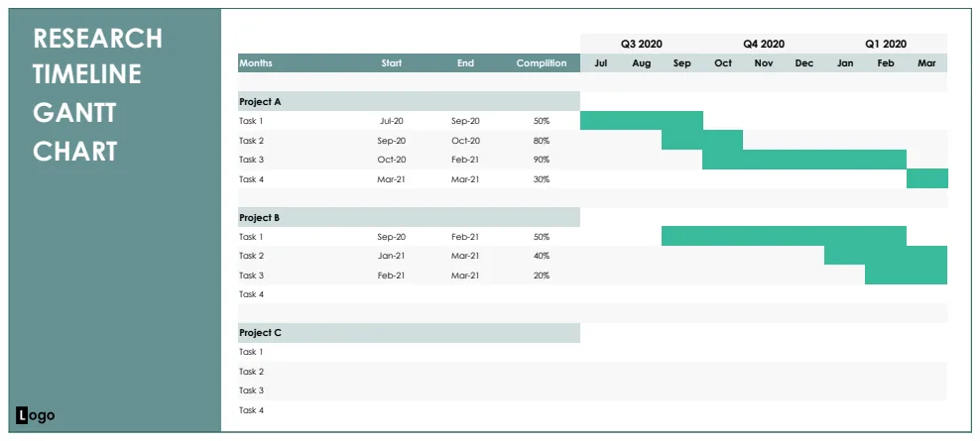Click the Months column header
Image resolution: width=980 pixels, height=441 pixels.
click(256, 63)
